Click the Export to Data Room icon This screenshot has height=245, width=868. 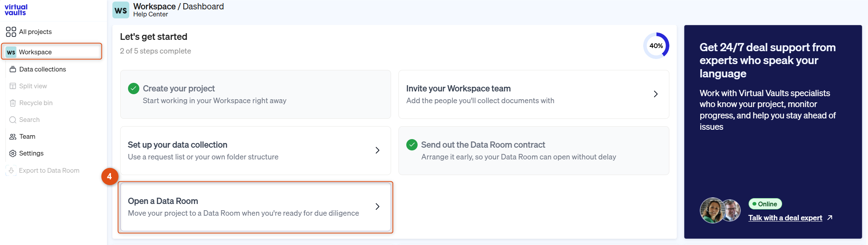point(11,170)
